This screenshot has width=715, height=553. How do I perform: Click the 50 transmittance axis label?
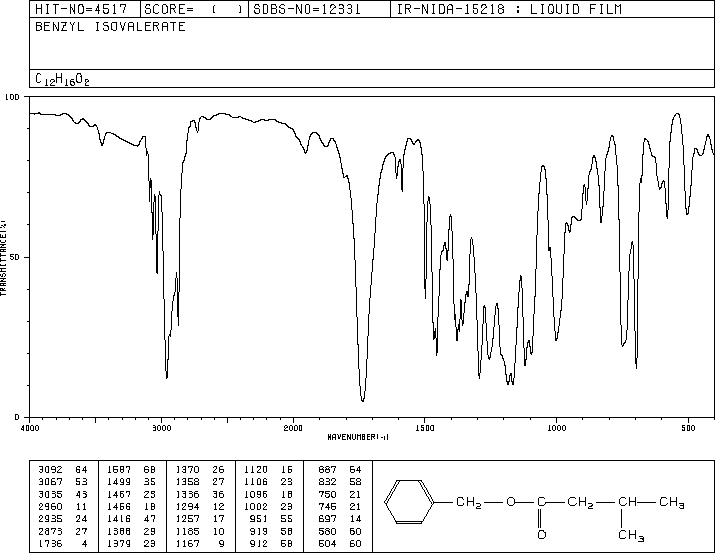[15, 257]
